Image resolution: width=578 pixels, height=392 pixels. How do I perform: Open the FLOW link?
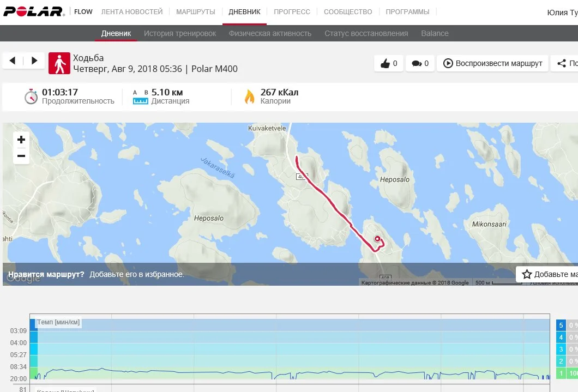pyautogui.click(x=83, y=12)
